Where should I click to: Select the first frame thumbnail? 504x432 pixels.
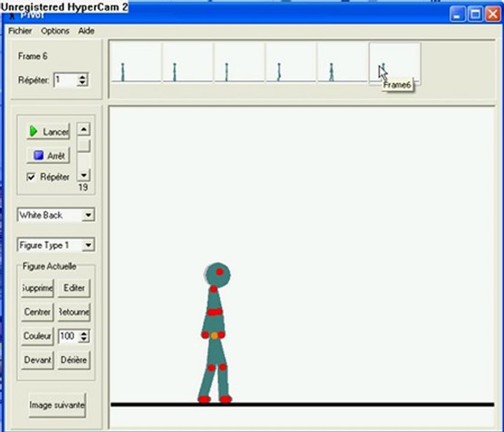coord(136,64)
